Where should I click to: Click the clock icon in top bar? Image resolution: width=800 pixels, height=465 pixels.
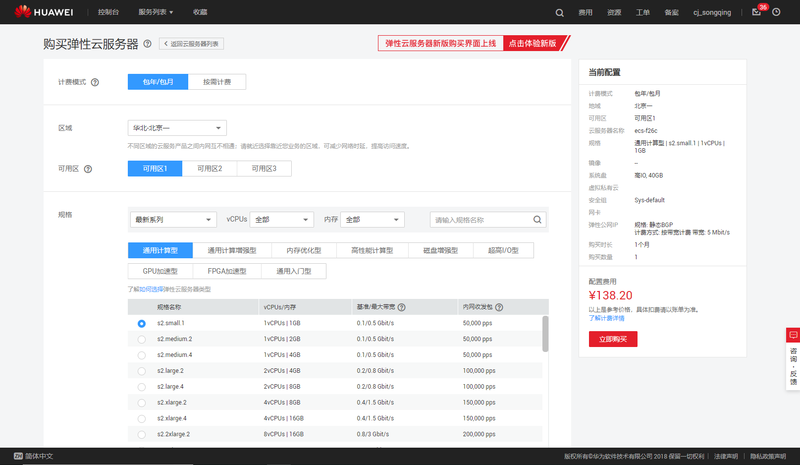pyautogui.click(x=776, y=12)
